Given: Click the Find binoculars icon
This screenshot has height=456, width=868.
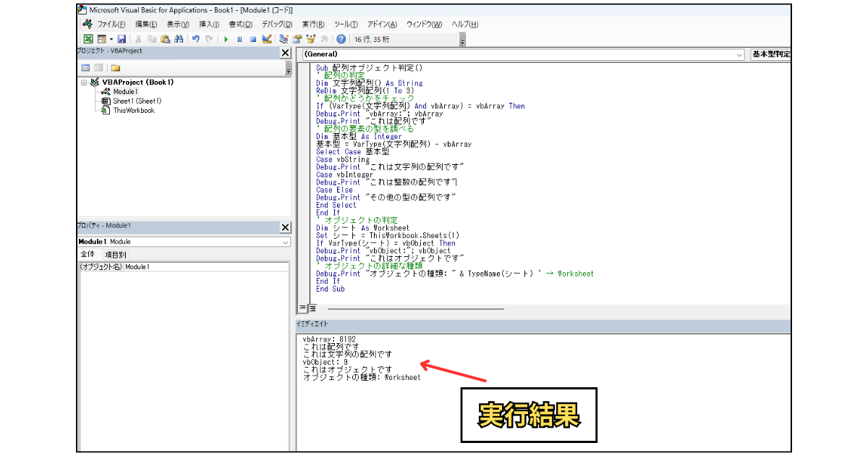Looking at the screenshot, I should tap(178, 39).
